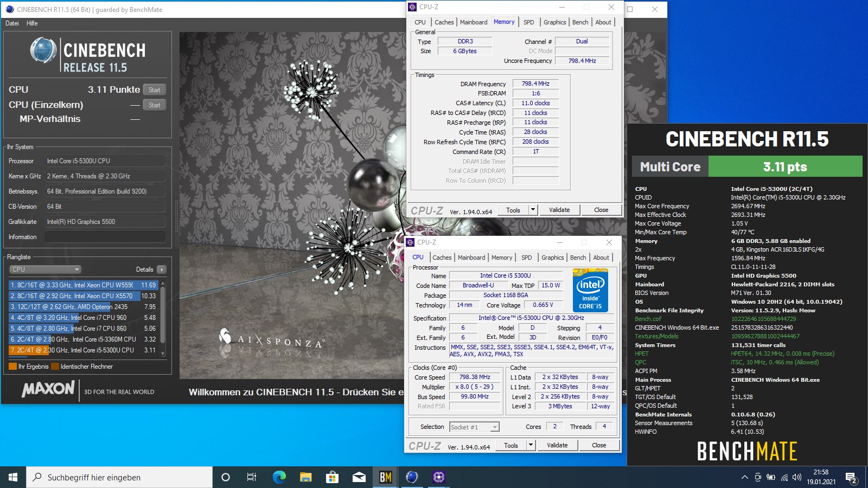This screenshot has height=488, width=868.
Task: Select ranking row AMD Opteron 2435
Action: click(x=83, y=307)
